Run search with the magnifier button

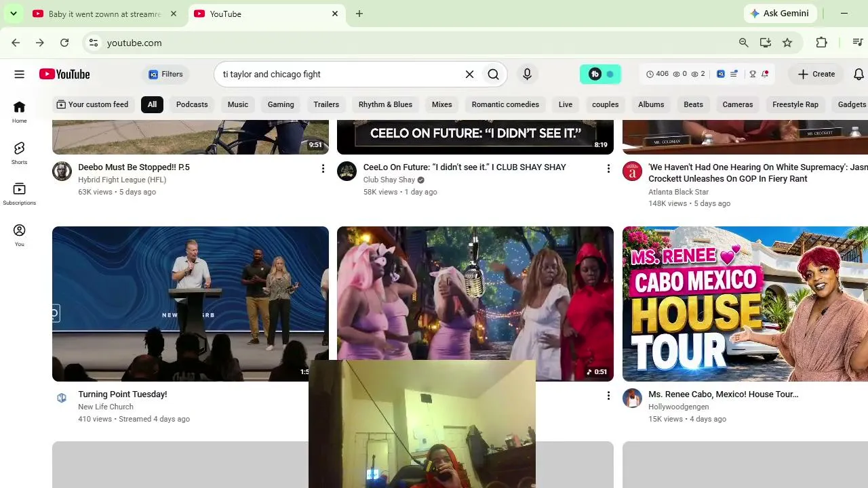(494, 75)
